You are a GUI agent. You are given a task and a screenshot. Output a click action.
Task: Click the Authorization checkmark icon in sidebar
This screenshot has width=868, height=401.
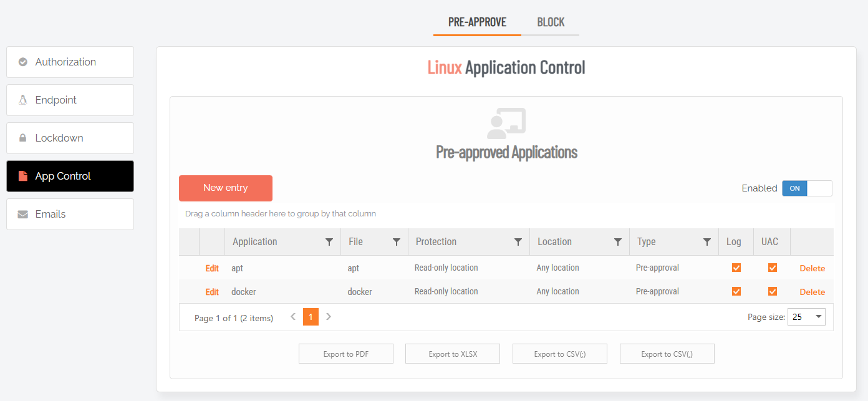(x=23, y=62)
